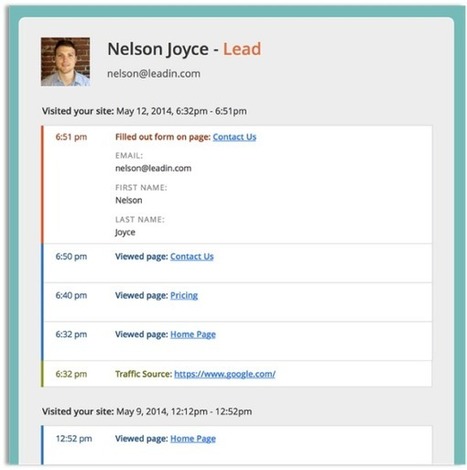Click the Nelson Joyce name heading
Screen dimensions: 467x470
tap(158, 49)
